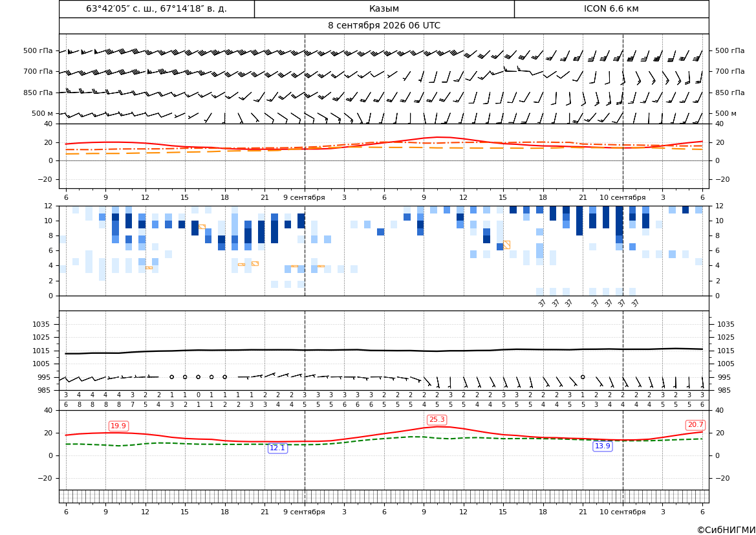The width and height of the screenshot is (756, 535).
Task: Select the Казым station name header
Action: [384, 8]
